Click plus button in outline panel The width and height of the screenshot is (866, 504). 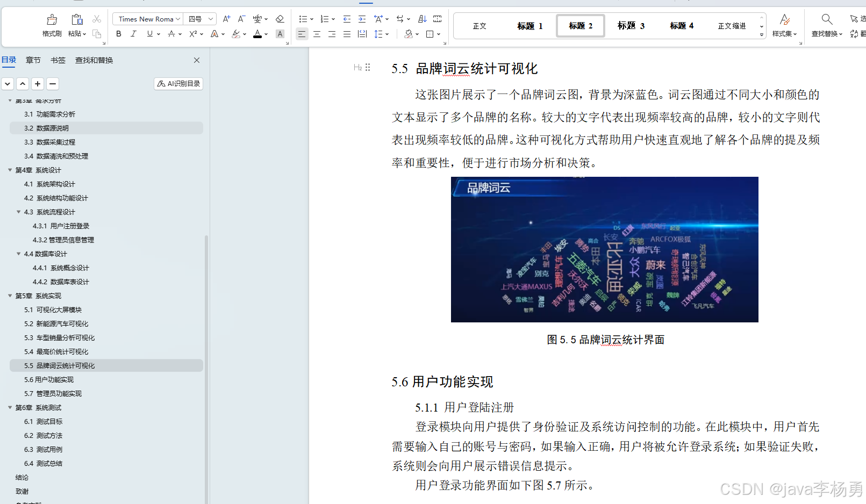(x=38, y=84)
